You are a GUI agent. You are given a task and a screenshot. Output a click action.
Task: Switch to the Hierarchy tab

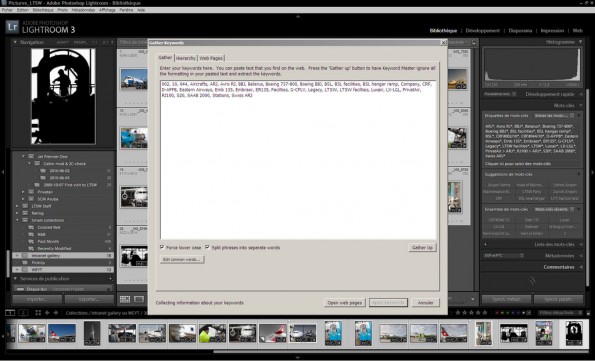click(x=186, y=58)
